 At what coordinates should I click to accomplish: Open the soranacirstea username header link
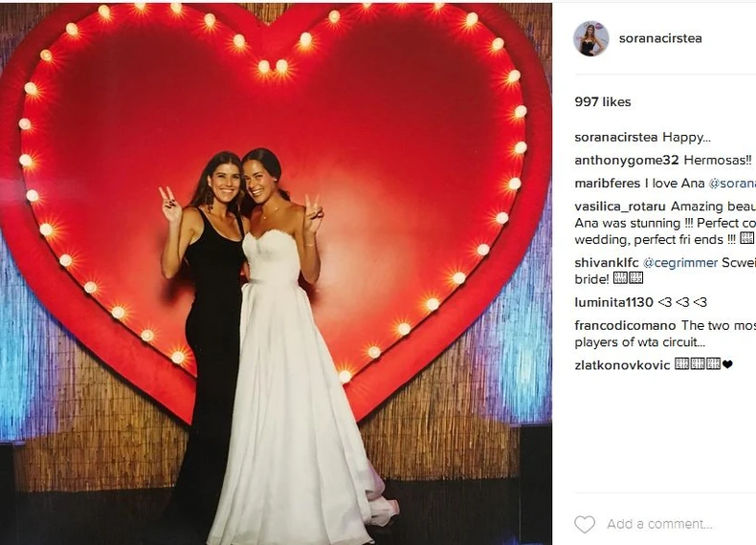point(660,38)
